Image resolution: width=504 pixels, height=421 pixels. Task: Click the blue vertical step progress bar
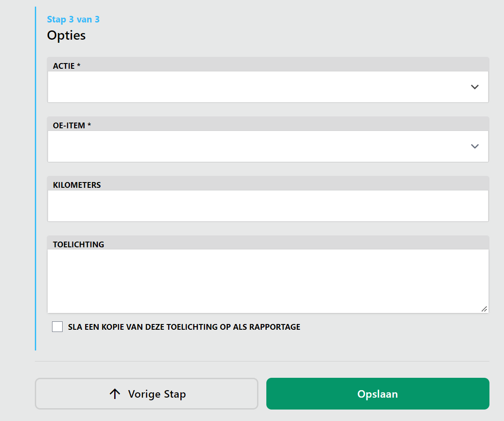(x=35, y=176)
